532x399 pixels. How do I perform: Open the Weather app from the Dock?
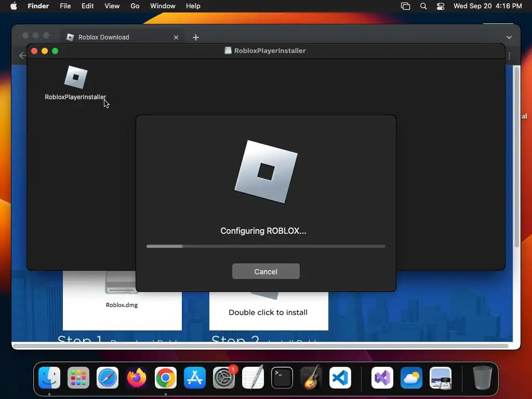tap(411, 378)
